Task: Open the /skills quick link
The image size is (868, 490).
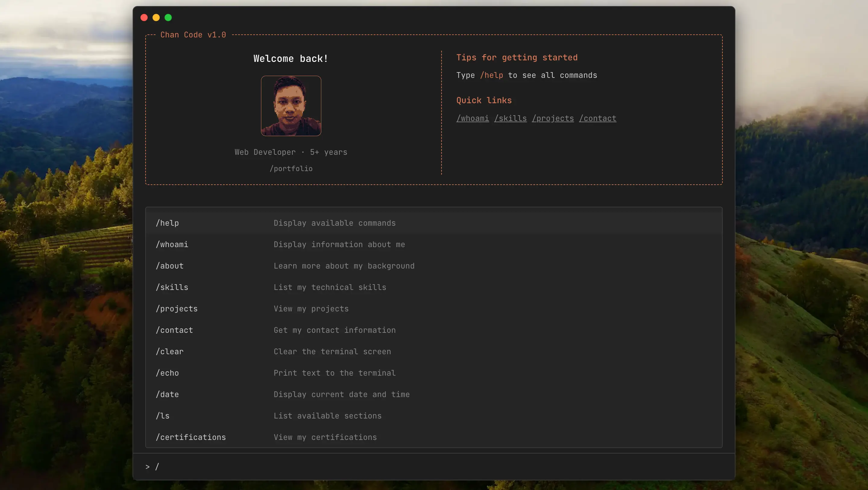Action: tap(510, 118)
